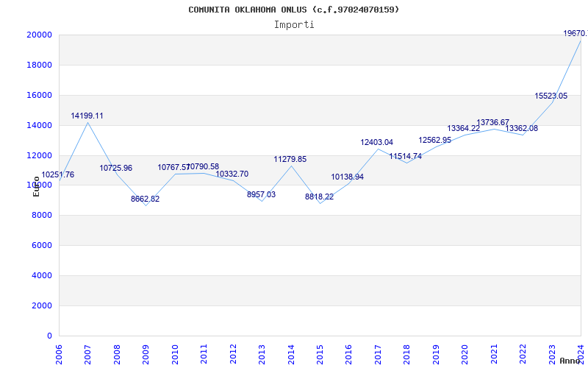Image resolution: width=588 pixels, height=368 pixels.
Task: Select the 2023 year axis label
Action: pos(552,355)
